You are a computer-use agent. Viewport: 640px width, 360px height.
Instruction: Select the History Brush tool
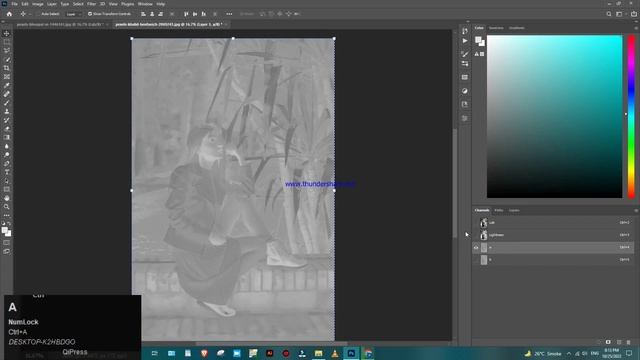click(7, 120)
